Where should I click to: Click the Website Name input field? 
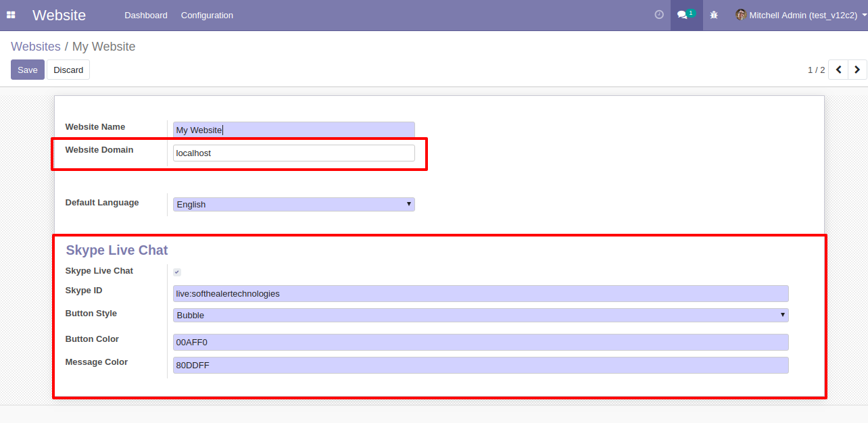coord(294,130)
